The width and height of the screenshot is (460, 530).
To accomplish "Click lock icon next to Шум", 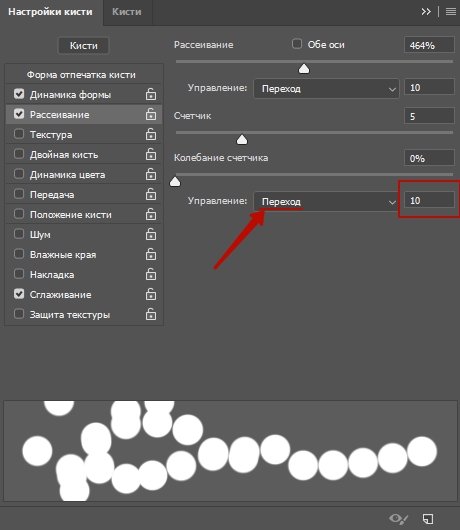I will [151, 234].
